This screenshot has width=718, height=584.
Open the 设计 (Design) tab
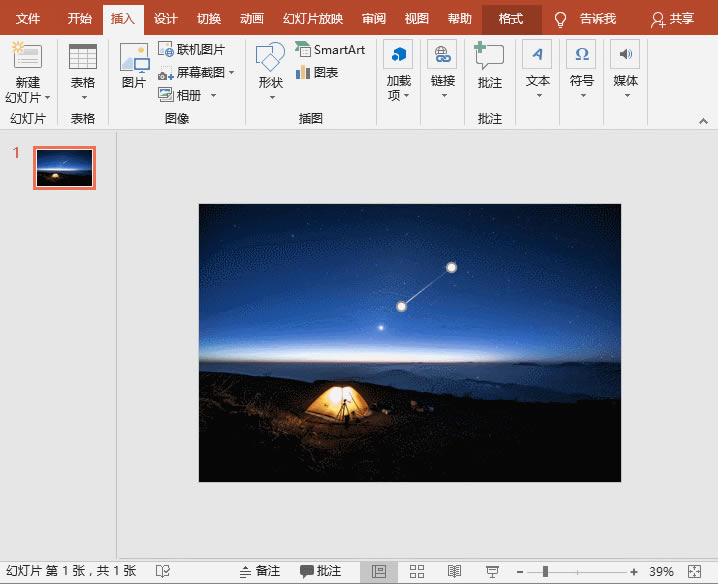(x=166, y=19)
